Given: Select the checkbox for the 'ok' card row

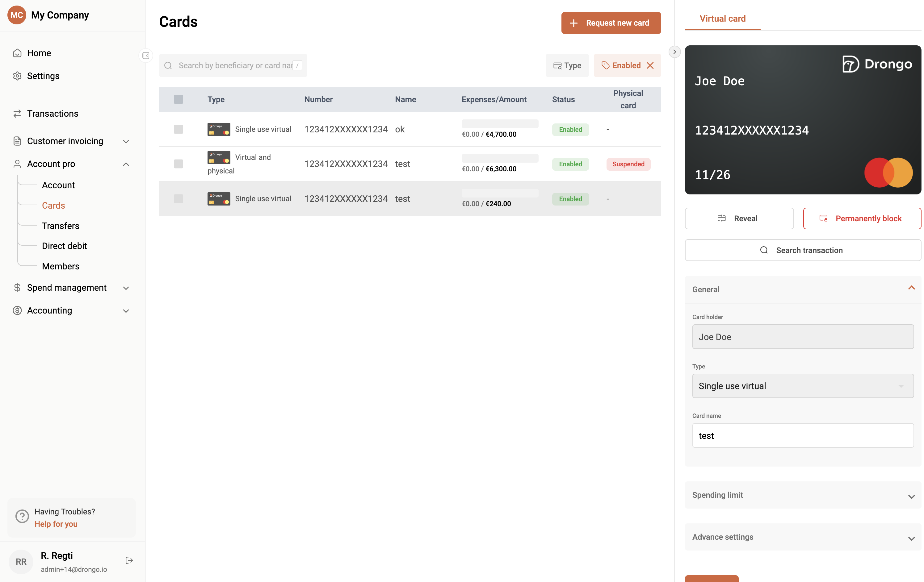Looking at the screenshot, I should coord(178,129).
